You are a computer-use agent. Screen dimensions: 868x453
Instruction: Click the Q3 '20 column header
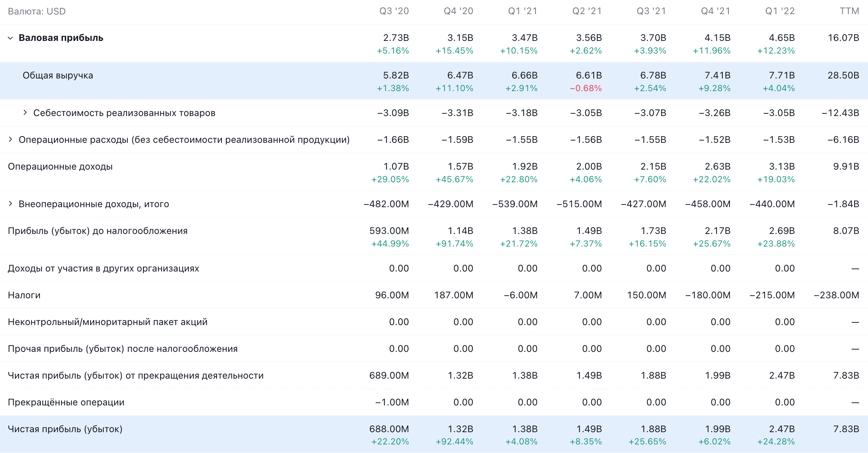pos(394,11)
